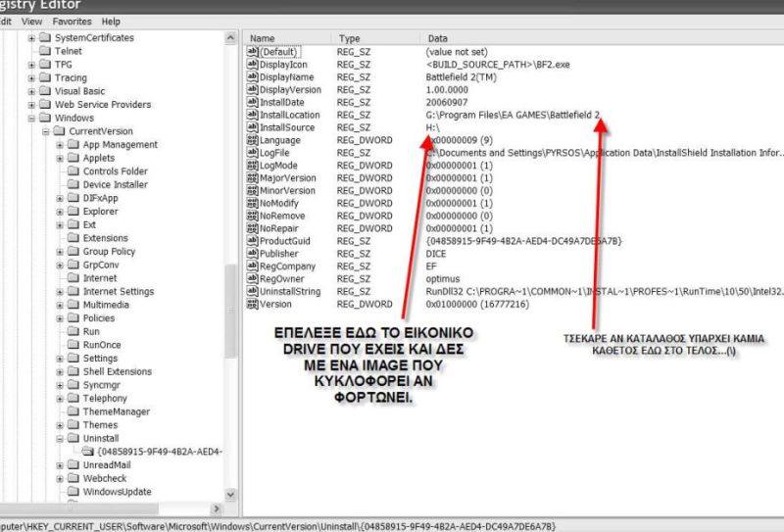Click the WindowsUpdate folder icon
The width and height of the screenshot is (784, 532).
pos(73,492)
